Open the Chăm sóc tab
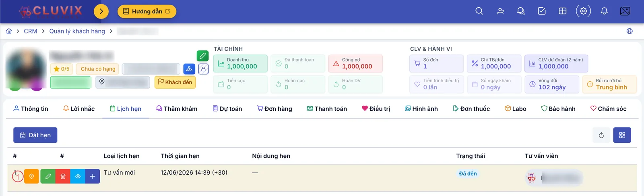Image resolution: width=644 pixels, height=196 pixels. 608,109
